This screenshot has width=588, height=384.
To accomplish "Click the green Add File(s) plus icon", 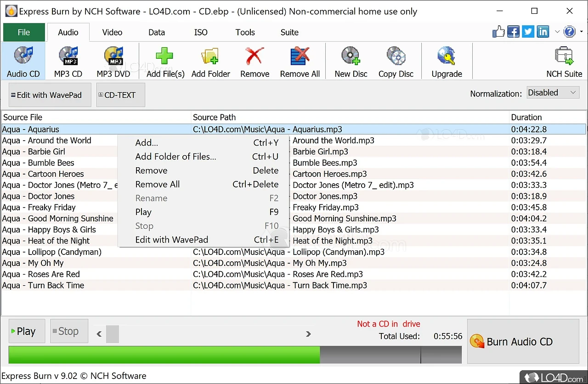I will (x=164, y=56).
